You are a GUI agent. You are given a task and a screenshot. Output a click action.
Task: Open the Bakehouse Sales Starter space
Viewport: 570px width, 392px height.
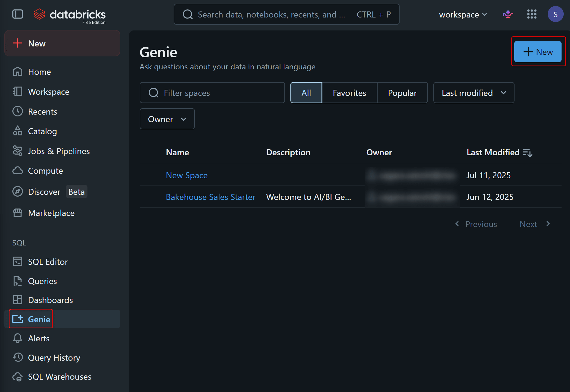[x=211, y=197]
